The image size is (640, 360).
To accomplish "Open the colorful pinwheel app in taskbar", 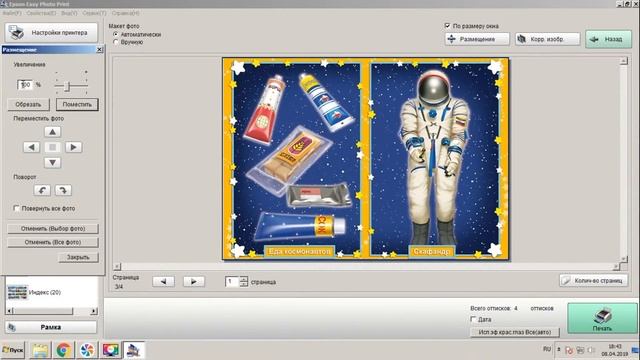I will coord(87,350).
